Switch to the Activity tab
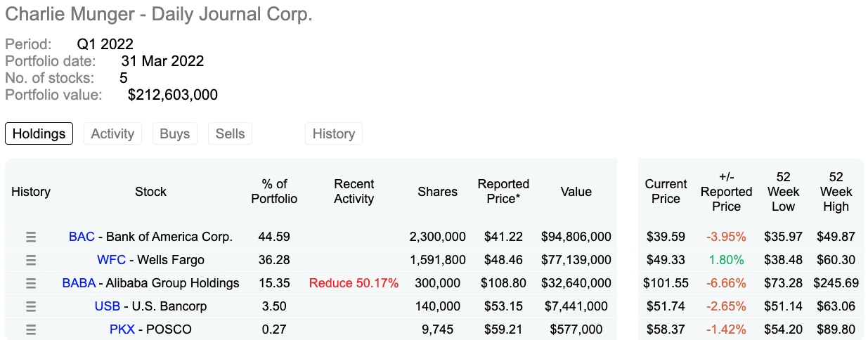This screenshot has height=340, width=868. click(112, 133)
